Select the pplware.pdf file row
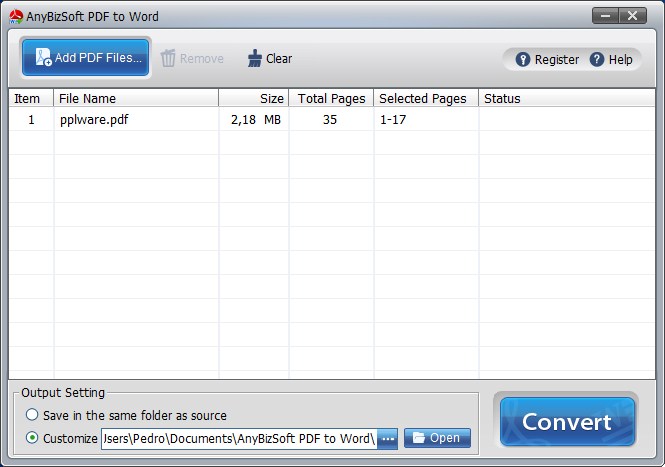 [x=332, y=119]
